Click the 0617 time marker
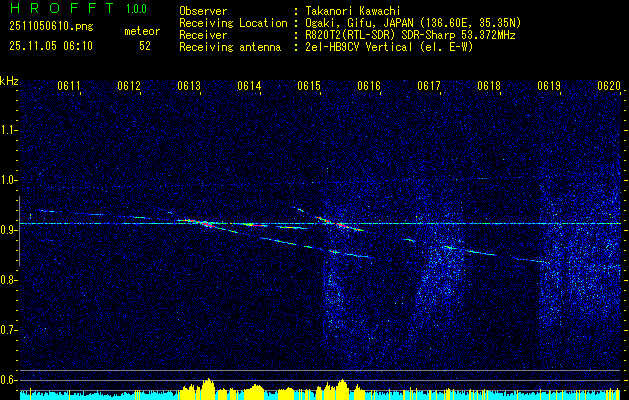This screenshot has width=629, height=400. pyautogui.click(x=429, y=86)
